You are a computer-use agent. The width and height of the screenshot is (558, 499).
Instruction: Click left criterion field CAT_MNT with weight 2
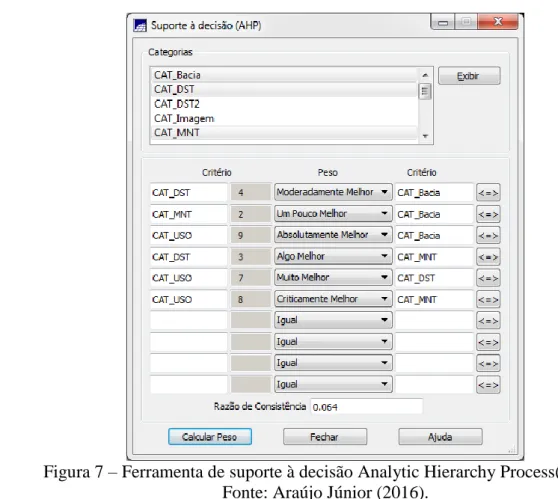[x=189, y=214]
